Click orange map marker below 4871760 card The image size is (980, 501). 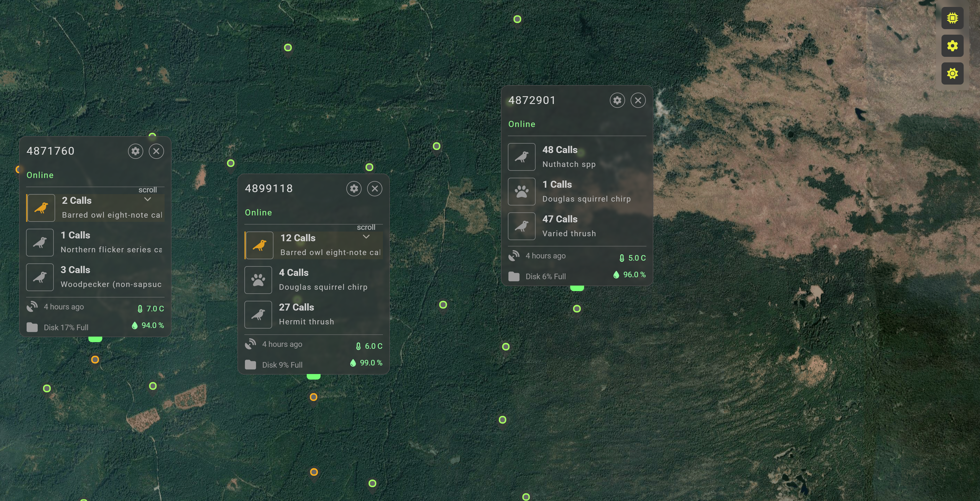point(95,359)
